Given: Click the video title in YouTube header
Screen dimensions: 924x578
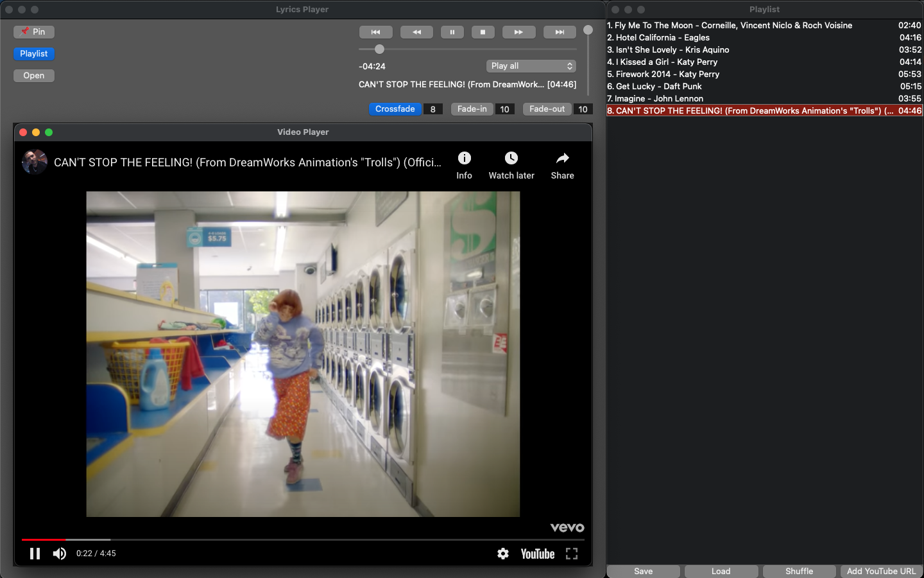Looking at the screenshot, I should point(248,162).
